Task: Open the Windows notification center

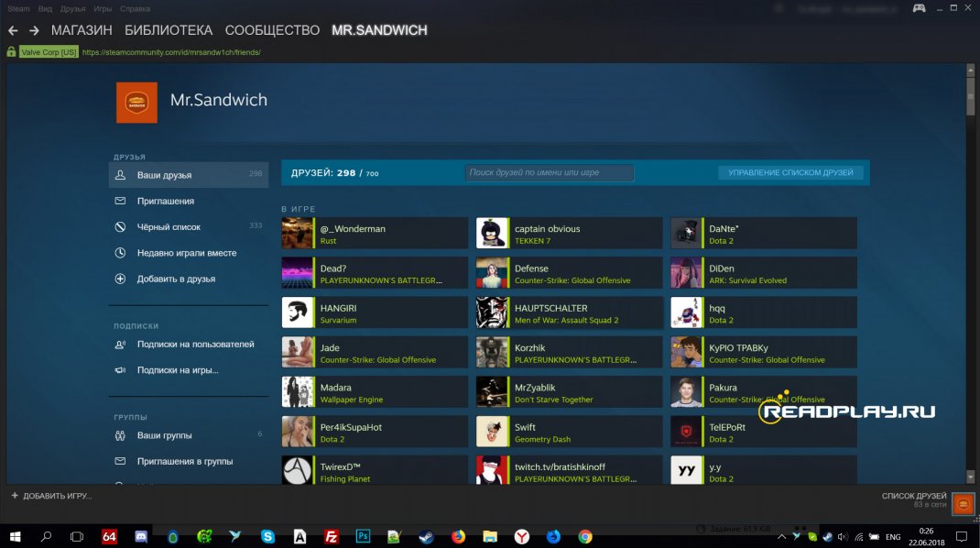Action: (962, 536)
